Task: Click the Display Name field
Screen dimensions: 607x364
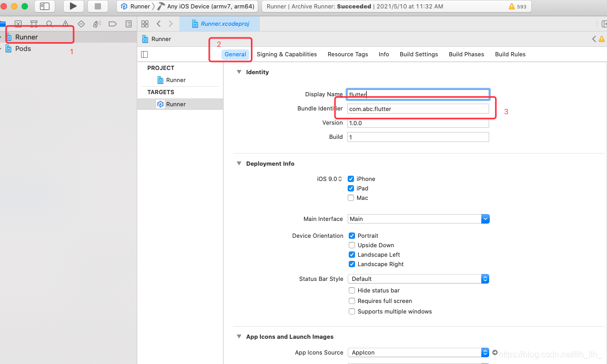Action: click(418, 95)
